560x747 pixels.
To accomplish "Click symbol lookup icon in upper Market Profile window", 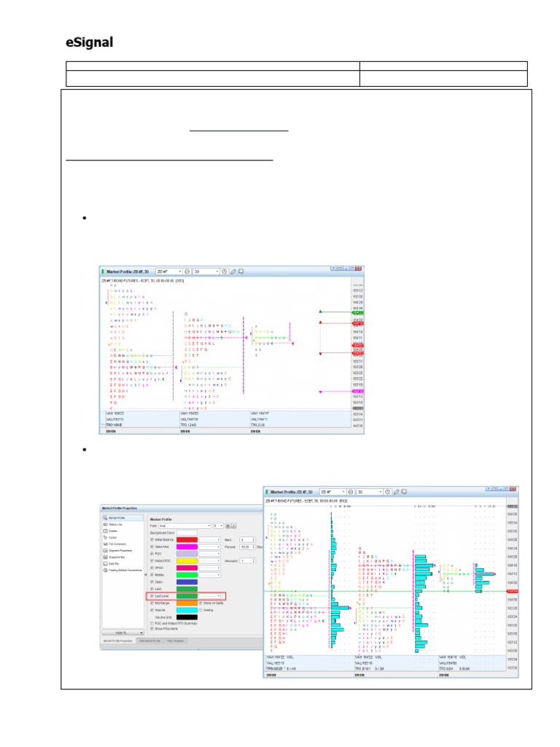I will (187, 271).
